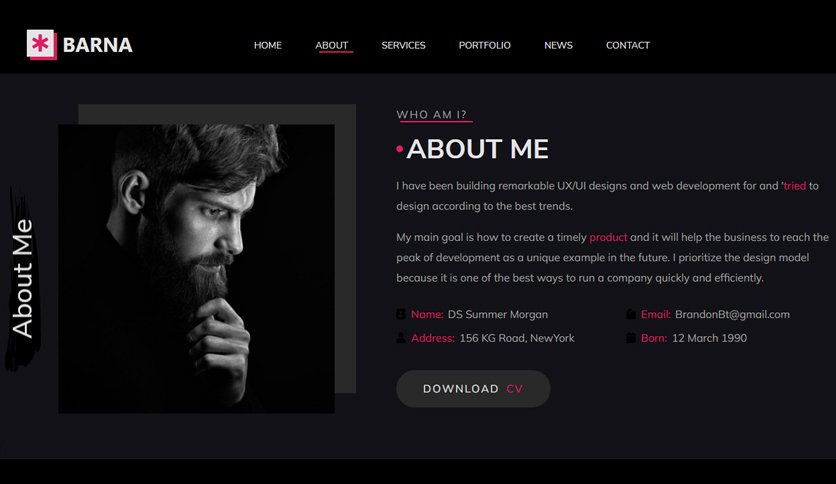Click the bearded man portrait photo

[x=196, y=269]
